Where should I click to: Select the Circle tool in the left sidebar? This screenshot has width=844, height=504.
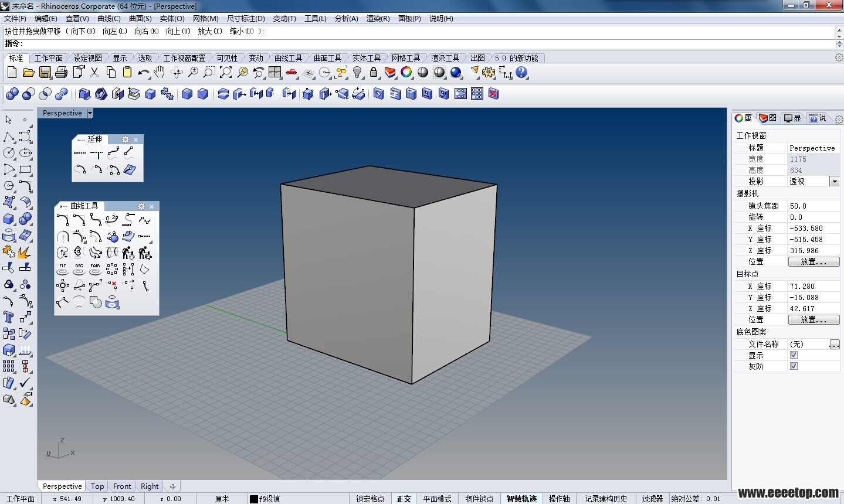9,153
